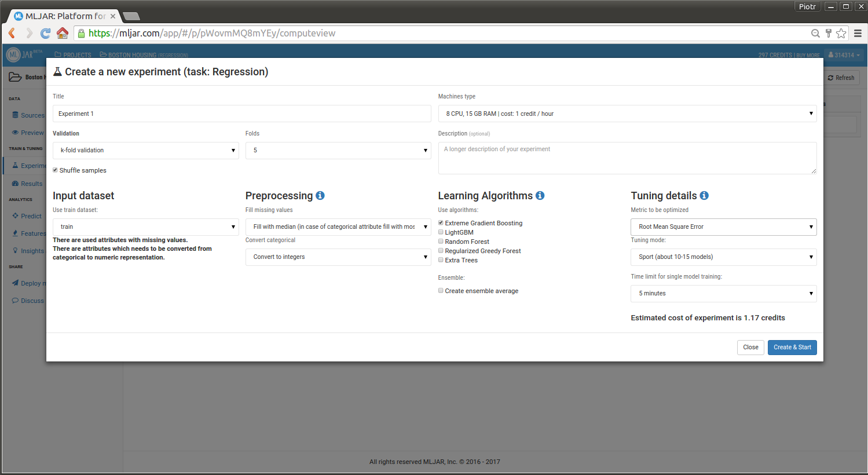View site security info via the padlock
The height and width of the screenshot is (475, 868).
(81, 33)
